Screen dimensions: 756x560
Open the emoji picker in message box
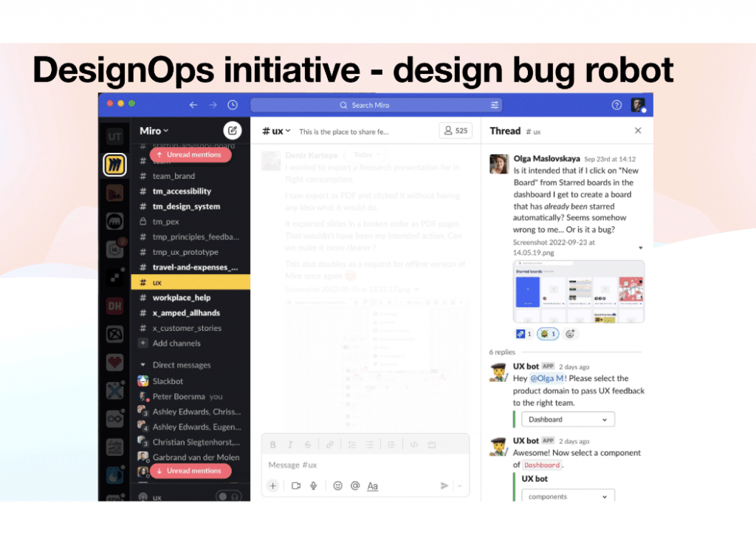pyautogui.click(x=338, y=485)
